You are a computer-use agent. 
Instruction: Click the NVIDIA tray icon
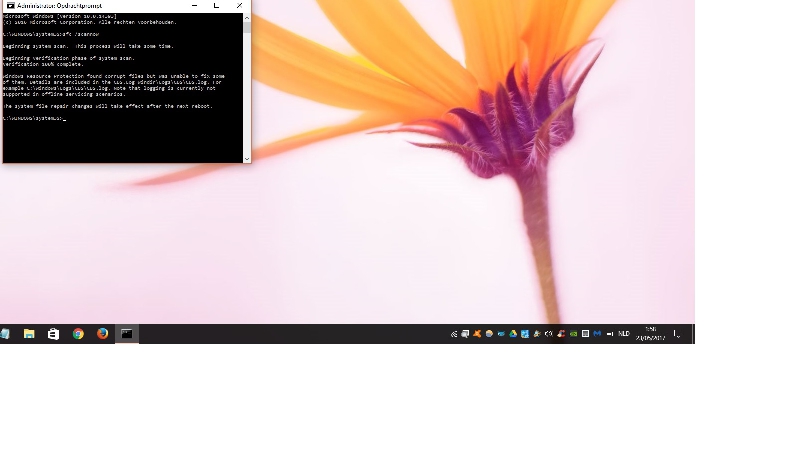click(573, 334)
